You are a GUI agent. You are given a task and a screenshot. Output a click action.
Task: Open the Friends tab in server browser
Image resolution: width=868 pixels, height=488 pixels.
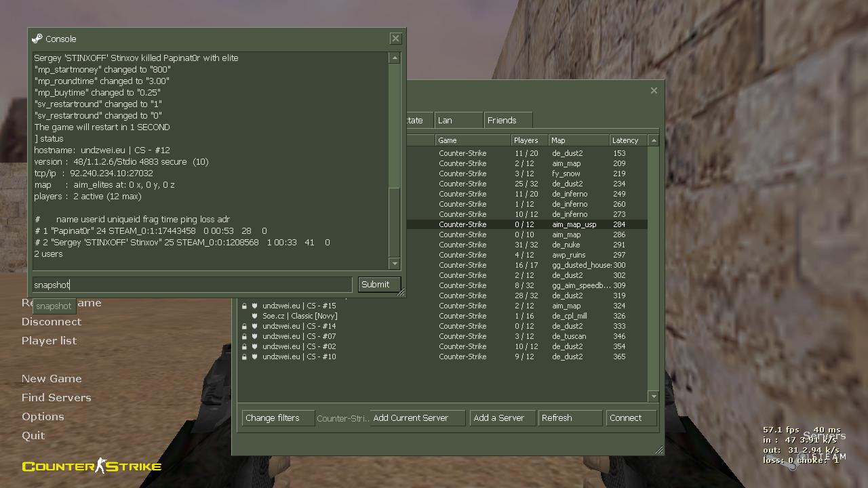tap(507, 120)
